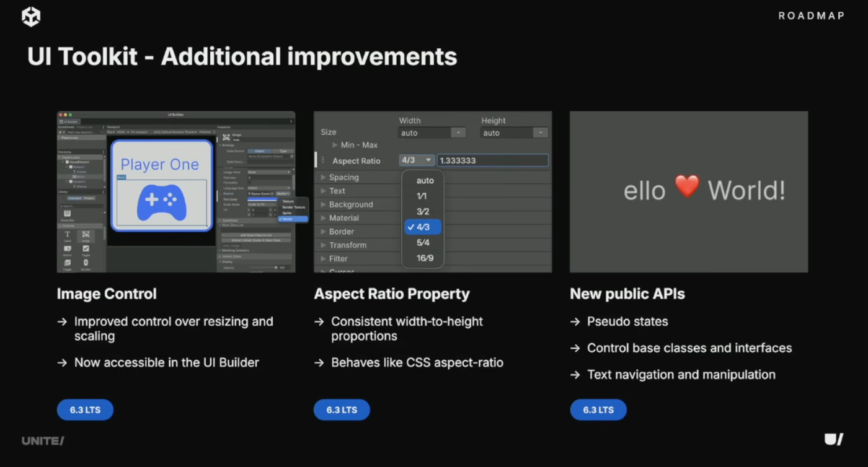
Task: Open the Library panel kebab menu
Action: pyautogui.click(x=104, y=192)
